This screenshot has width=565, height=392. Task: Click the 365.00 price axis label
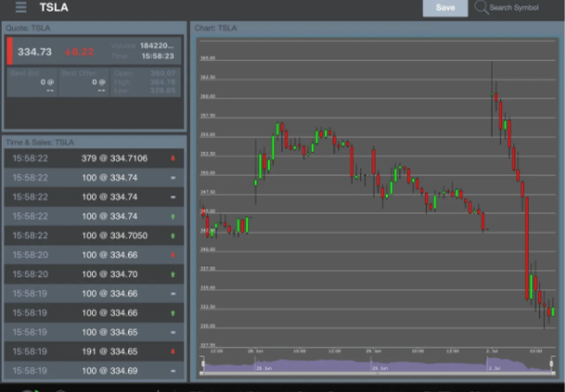click(x=207, y=58)
